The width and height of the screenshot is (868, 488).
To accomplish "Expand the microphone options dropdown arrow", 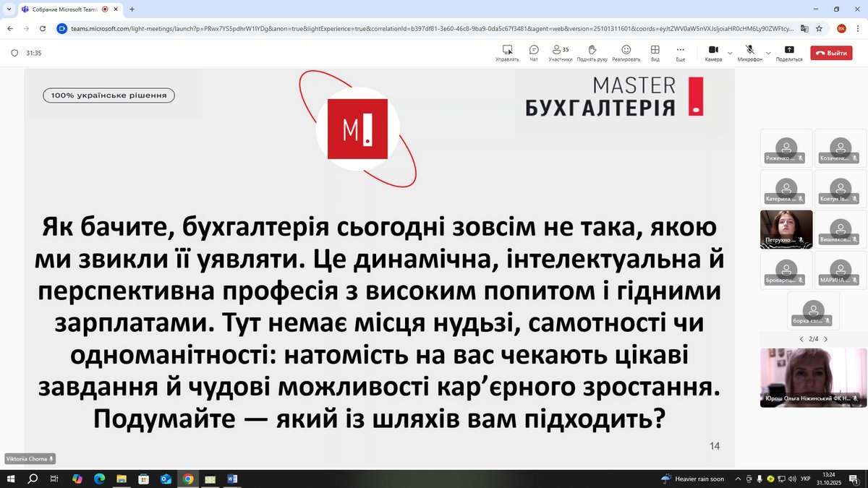I will [767, 52].
